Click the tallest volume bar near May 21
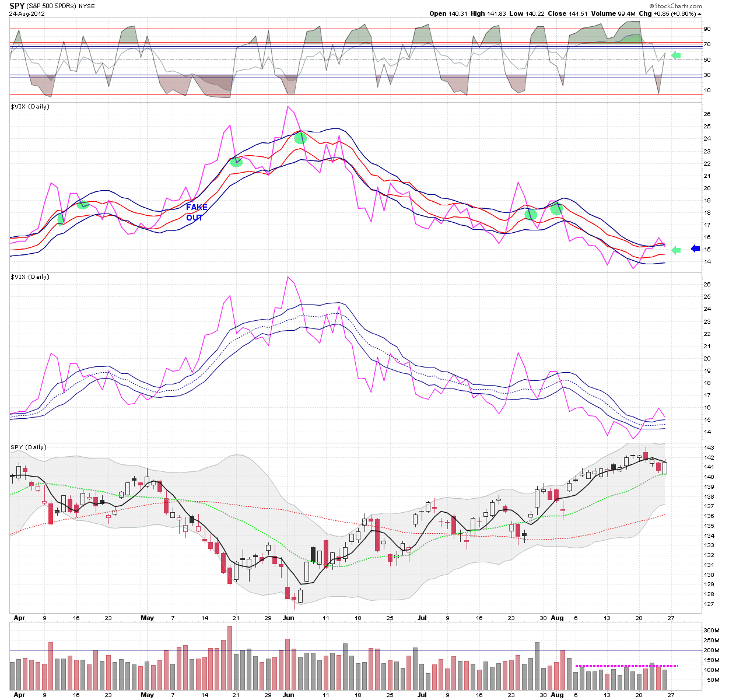Screen dimensions: 729x700 click(230, 659)
